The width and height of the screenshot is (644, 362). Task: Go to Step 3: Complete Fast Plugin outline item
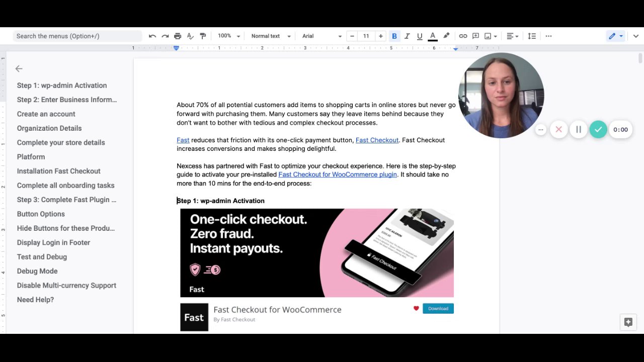(67, 200)
